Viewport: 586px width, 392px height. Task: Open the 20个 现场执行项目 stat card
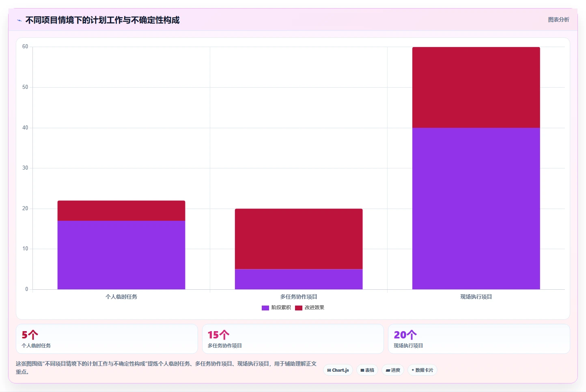[479, 339]
